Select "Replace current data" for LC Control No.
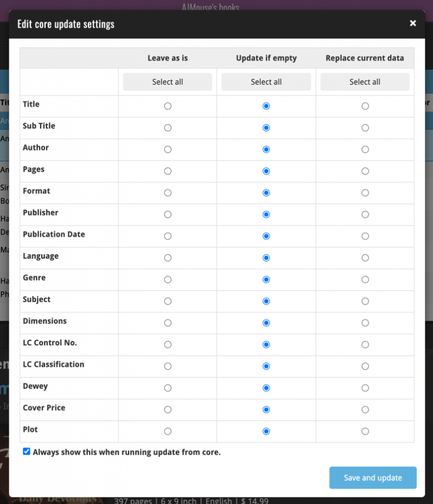Image resolution: width=433 pixels, height=504 pixels. coord(365,344)
